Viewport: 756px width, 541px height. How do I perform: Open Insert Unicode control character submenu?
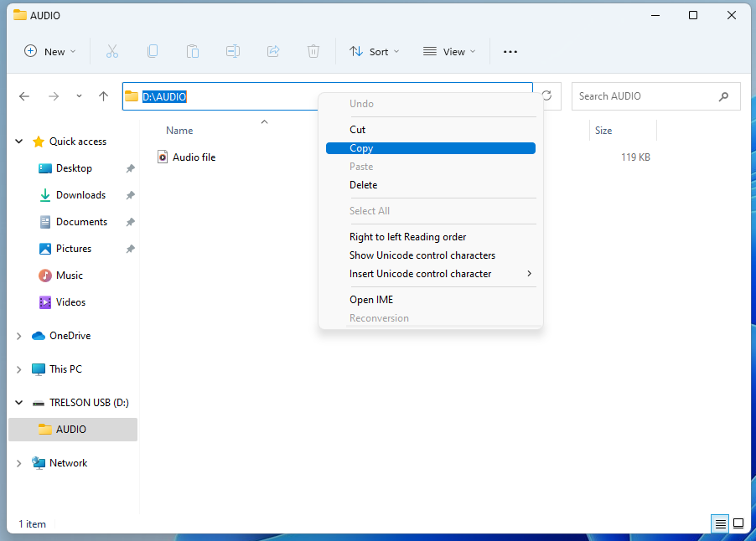[x=431, y=274]
